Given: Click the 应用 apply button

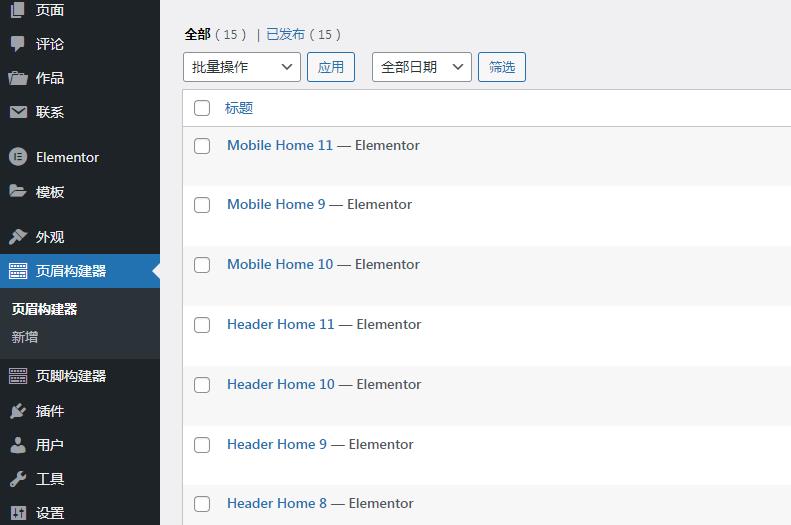Looking at the screenshot, I should tap(331, 67).
